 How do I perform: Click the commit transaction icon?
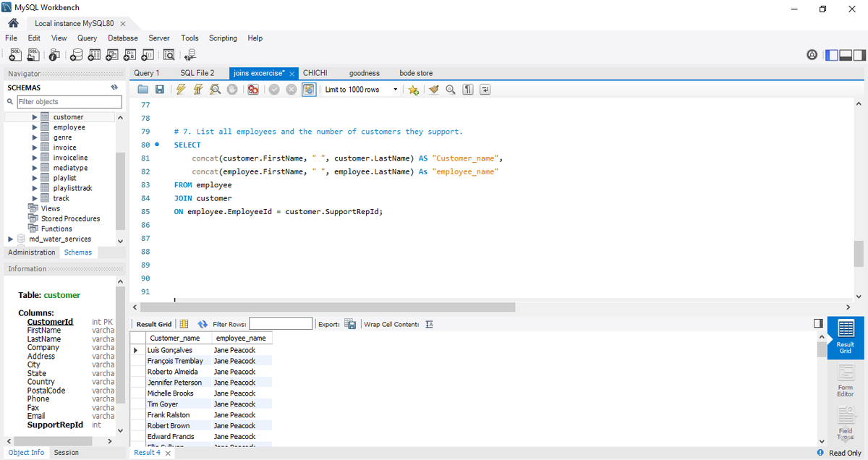274,90
